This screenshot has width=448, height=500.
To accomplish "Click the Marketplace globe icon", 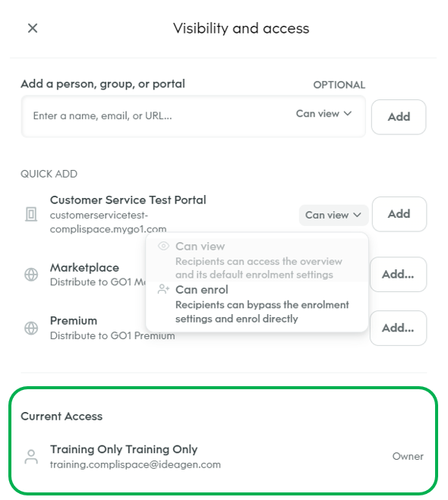I will (31, 274).
